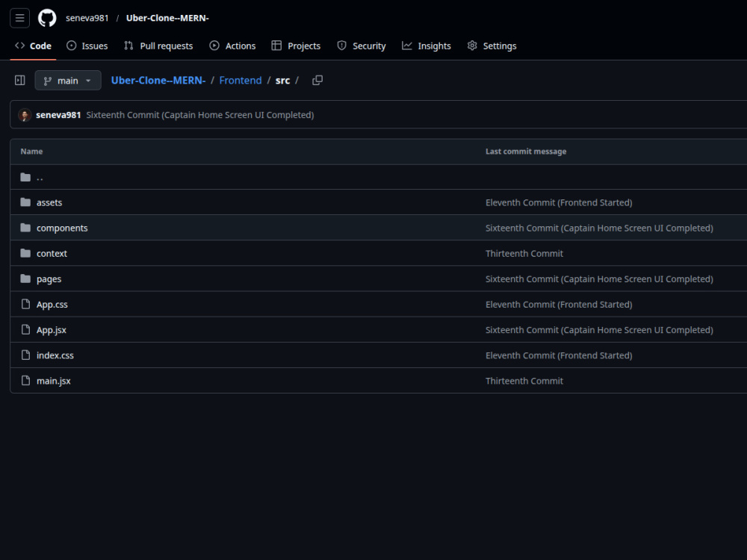Open components row's Sixteenth Commit message
Viewport: 747px width, 560px height.
pos(599,228)
